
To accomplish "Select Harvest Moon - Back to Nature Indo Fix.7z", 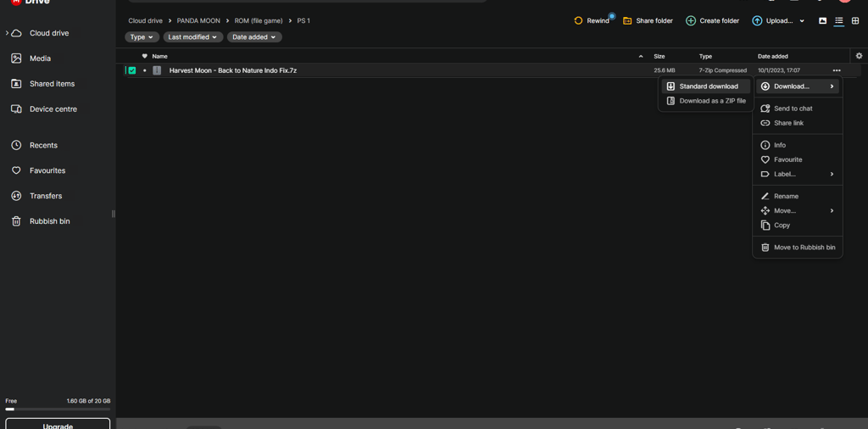I will 232,71.
